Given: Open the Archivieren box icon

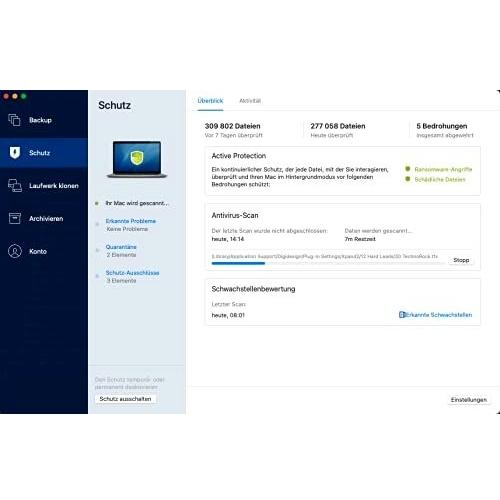Looking at the screenshot, I should (15, 218).
